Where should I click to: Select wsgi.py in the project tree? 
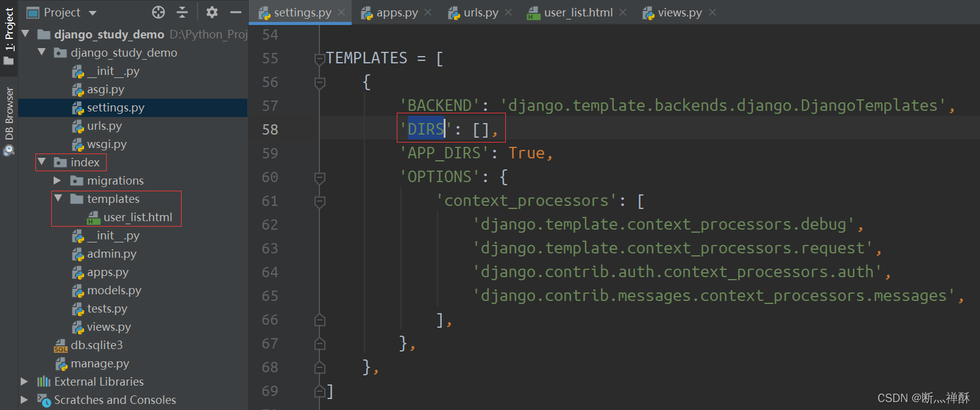(107, 144)
